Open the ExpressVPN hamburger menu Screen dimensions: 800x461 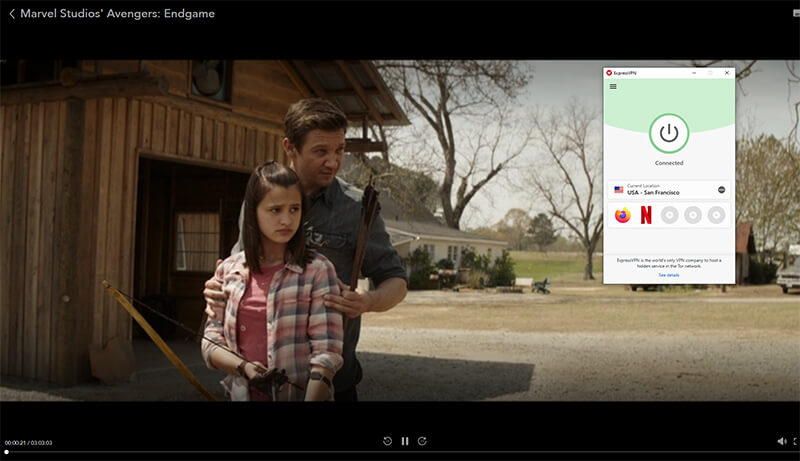point(613,87)
